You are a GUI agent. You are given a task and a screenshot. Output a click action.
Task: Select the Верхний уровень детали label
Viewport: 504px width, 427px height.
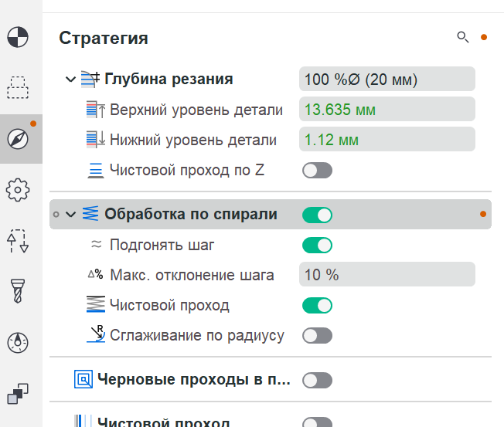[196, 110]
